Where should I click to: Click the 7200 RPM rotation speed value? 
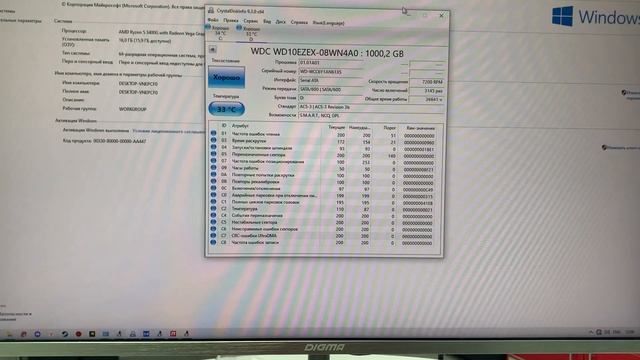click(x=427, y=82)
